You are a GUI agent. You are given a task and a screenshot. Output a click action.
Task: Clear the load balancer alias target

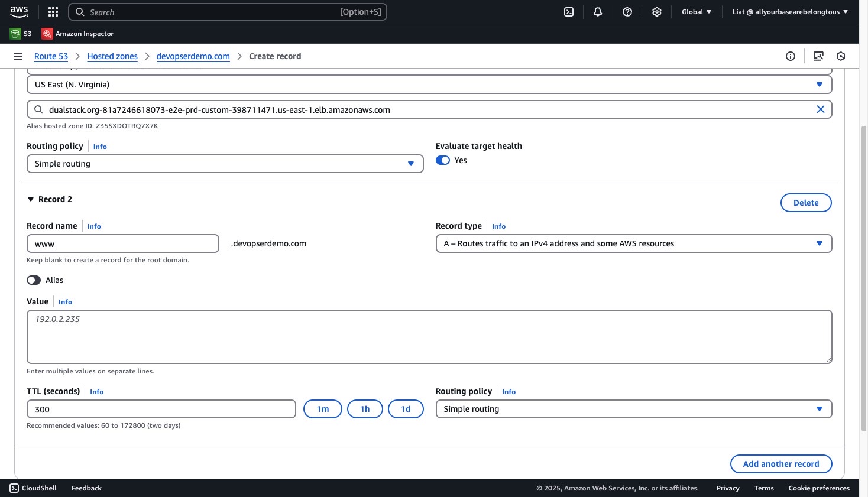(821, 109)
